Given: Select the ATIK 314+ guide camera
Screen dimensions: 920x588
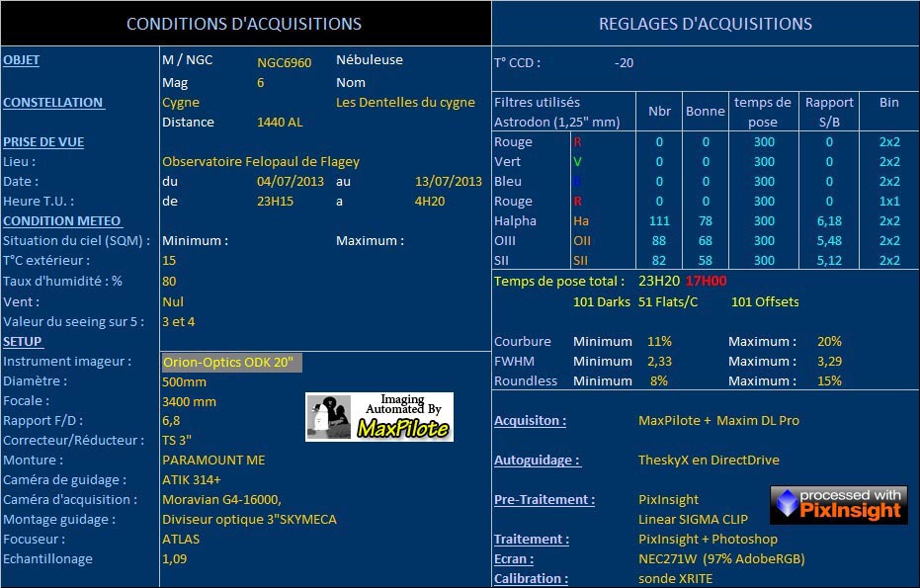Looking at the screenshot, I should (x=192, y=480).
